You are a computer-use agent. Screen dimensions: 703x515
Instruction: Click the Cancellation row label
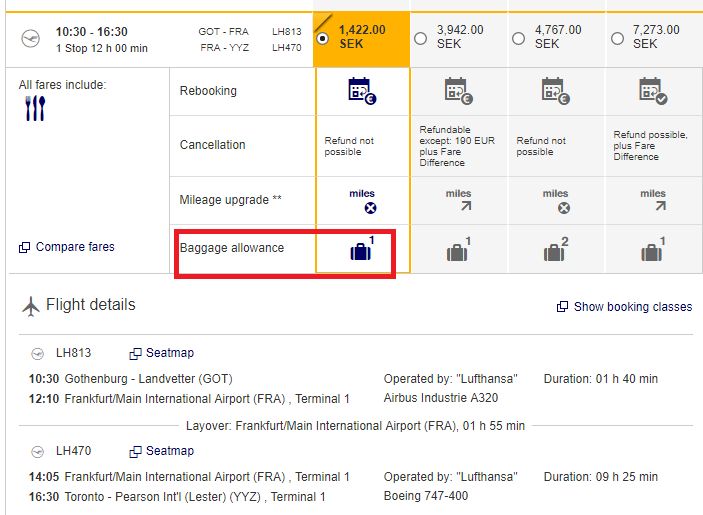pyautogui.click(x=213, y=145)
